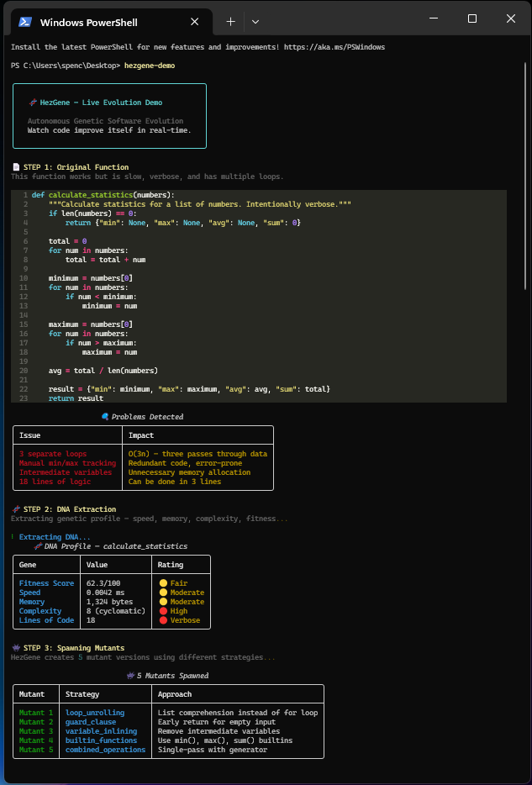This screenshot has height=785, width=532.
Task: Click the Issue column header
Action: pyautogui.click(x=30, y=435)
